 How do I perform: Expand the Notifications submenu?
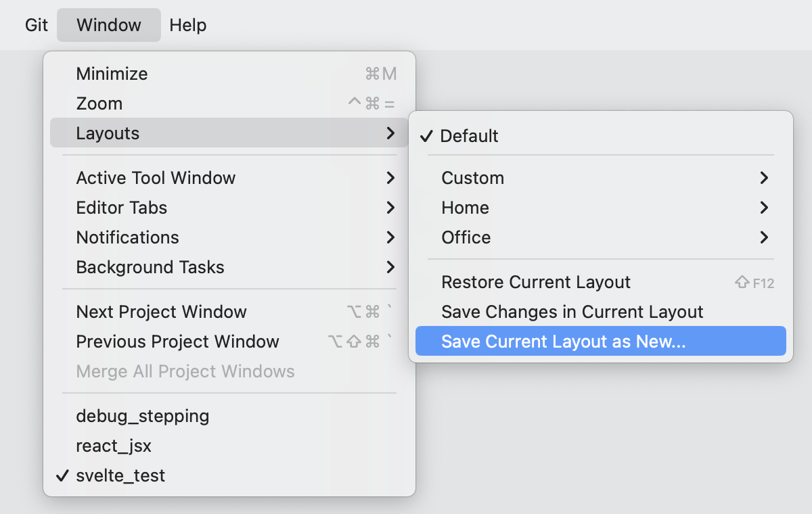pos(127,237)
